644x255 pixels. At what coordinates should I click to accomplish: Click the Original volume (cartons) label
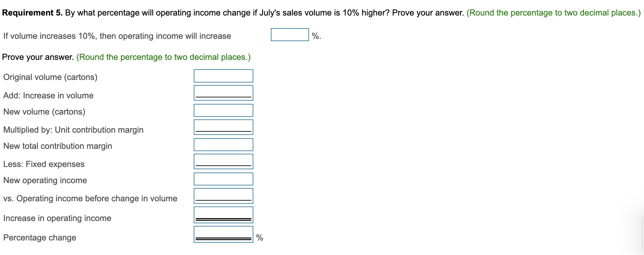[x=50, y=77]
